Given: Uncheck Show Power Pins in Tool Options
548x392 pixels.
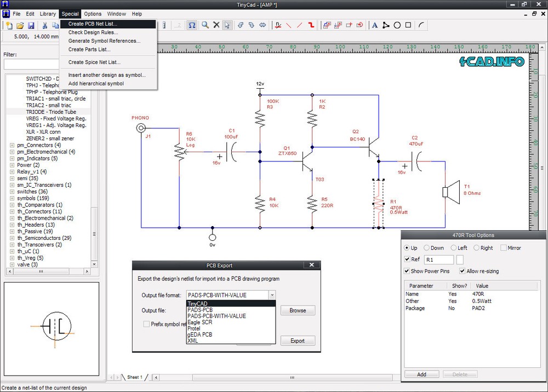Looking at the screenshot, I should (x=407, y=271).
